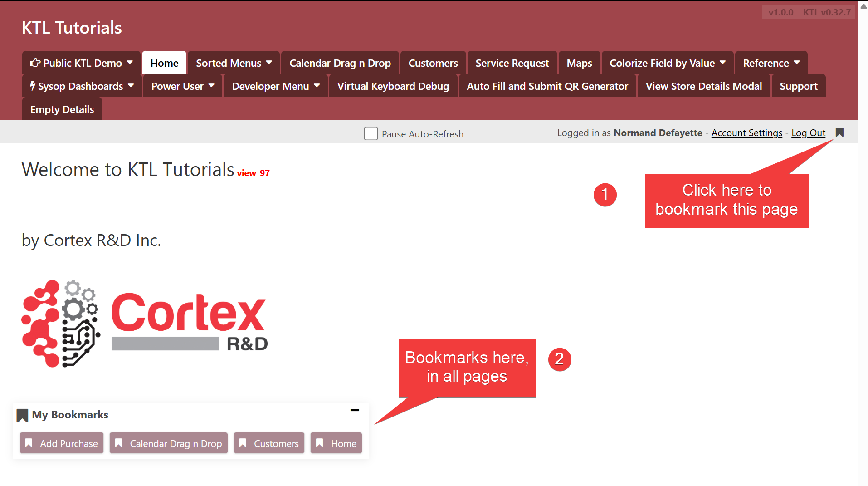Open the Account Settings link
The height and width of the screenshot is (486, 868).
coord(747,133)
